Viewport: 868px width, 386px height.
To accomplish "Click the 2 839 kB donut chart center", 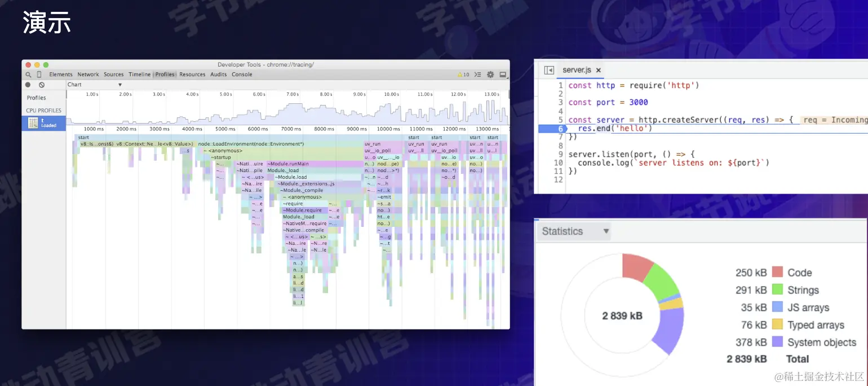I will [x=622, y=315].
